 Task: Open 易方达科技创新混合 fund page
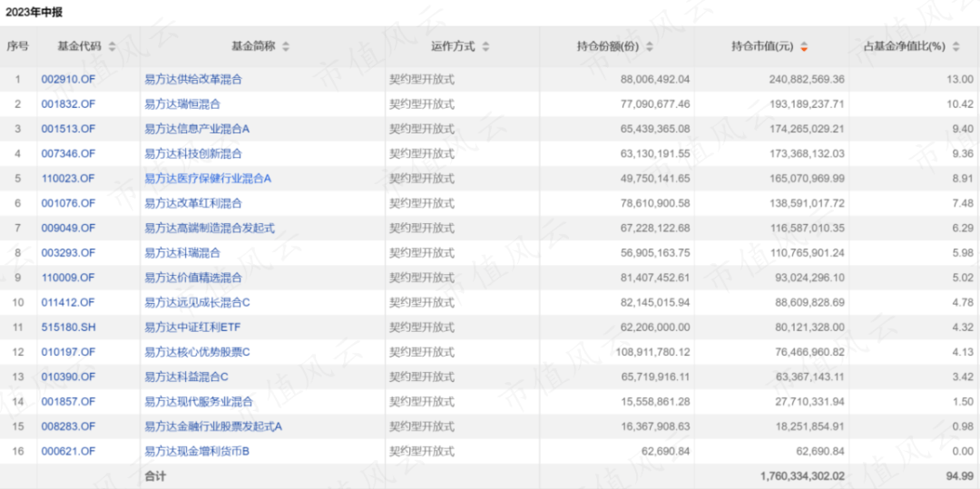[x=193, y=153]
